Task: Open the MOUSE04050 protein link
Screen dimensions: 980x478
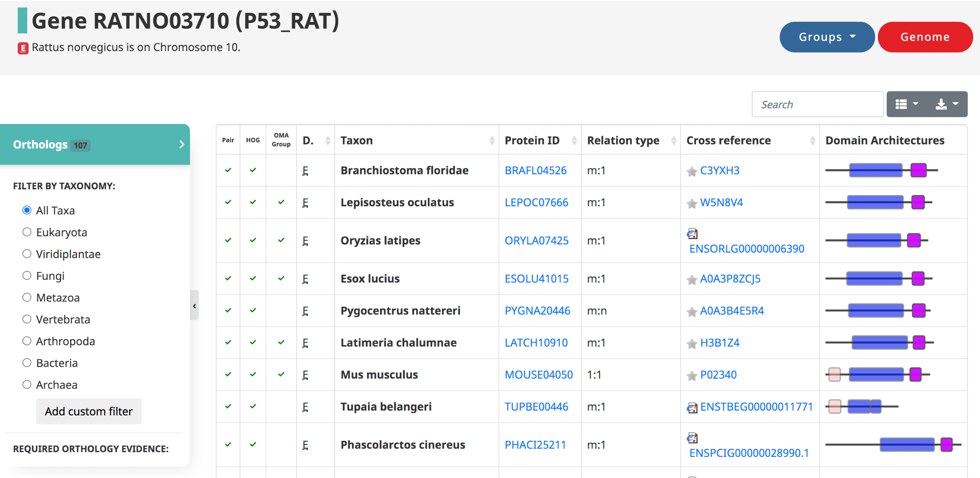Action: (x=538, y=374)
